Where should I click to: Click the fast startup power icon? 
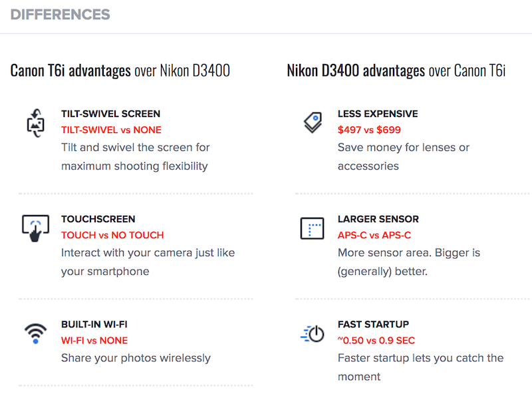[312, 333]
